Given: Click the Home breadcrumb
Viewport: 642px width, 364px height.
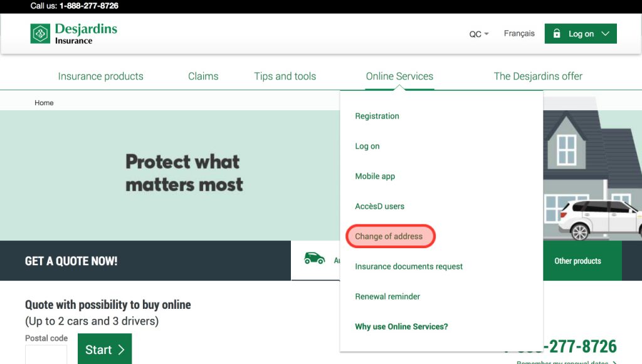Looking at the screenshot, I should click(44, 103).
